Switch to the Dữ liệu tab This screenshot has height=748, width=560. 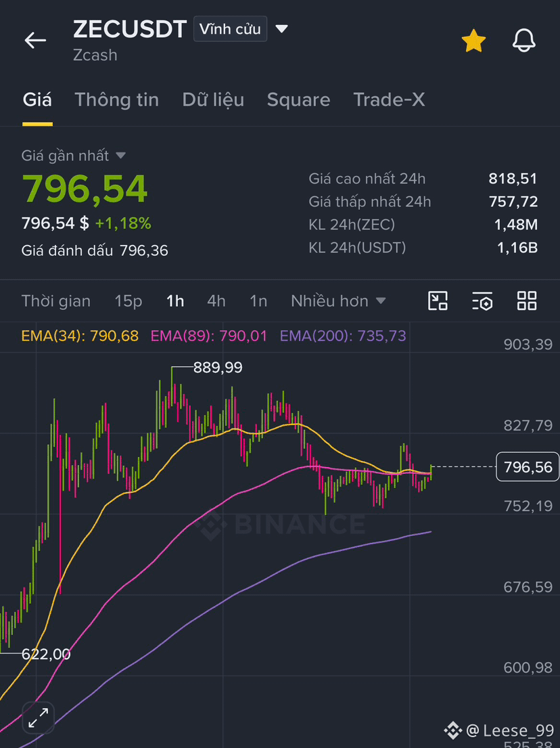pos(213,100)
